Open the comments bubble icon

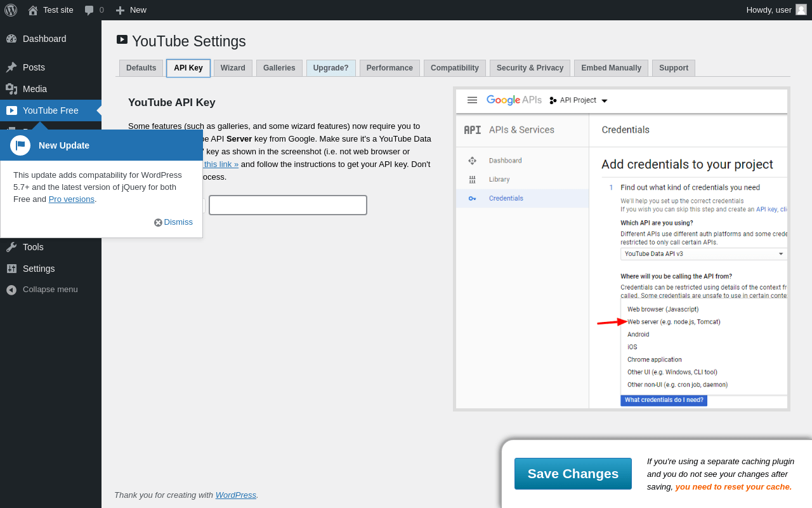point(89,10)
